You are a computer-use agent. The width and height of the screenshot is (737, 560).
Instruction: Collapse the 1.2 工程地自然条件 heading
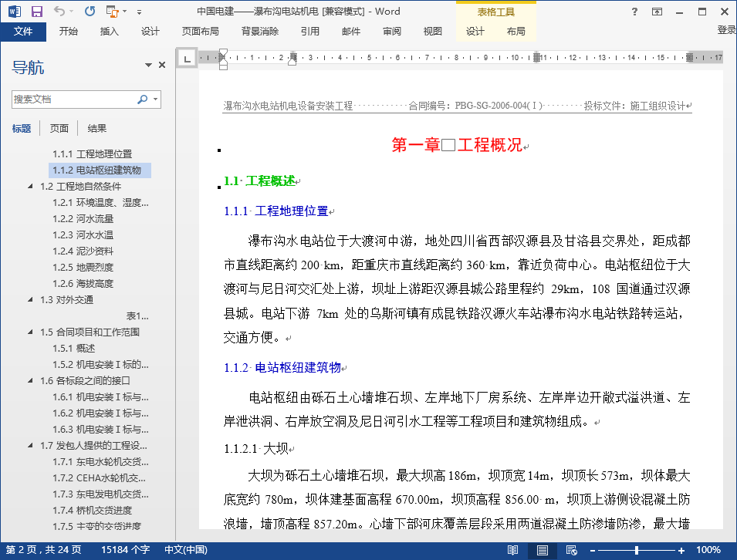coord(31,187)
